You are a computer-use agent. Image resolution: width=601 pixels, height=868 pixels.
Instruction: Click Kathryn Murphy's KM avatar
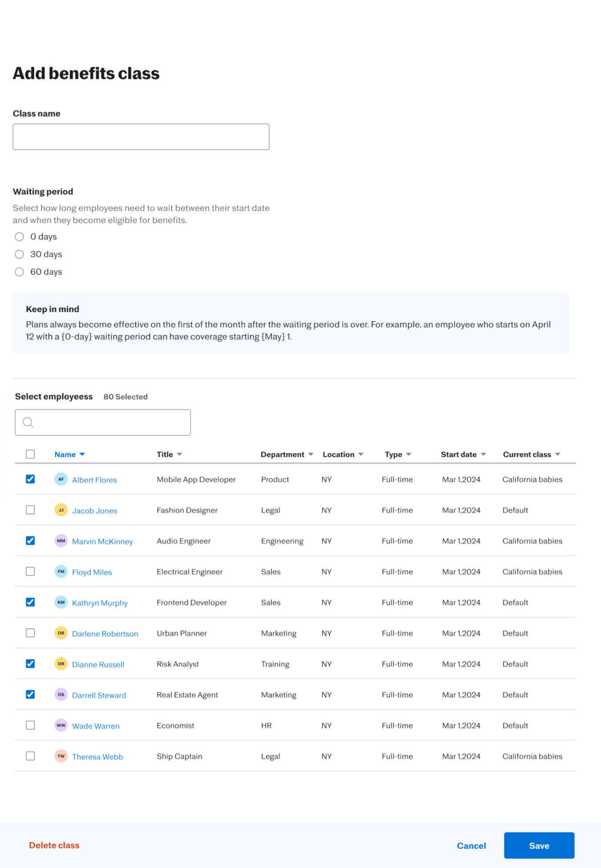point(61,602)
